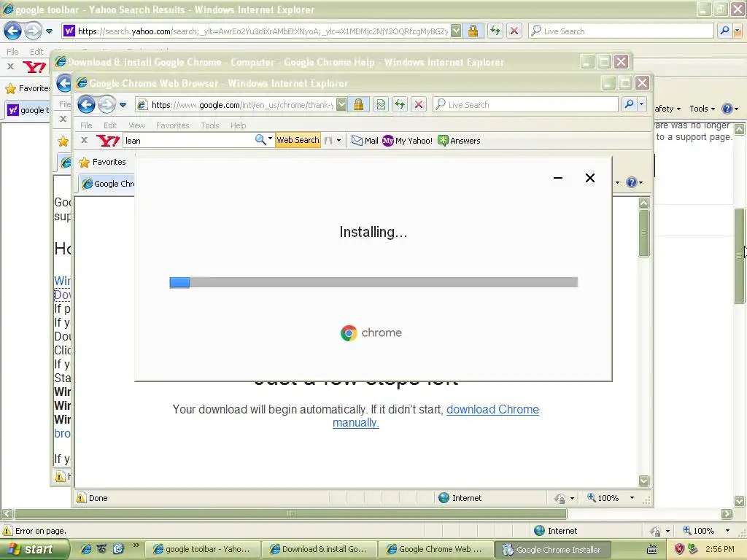Open the Edit menu in the front window
This screenshot has height=560, width=747.
click(110, 125)
